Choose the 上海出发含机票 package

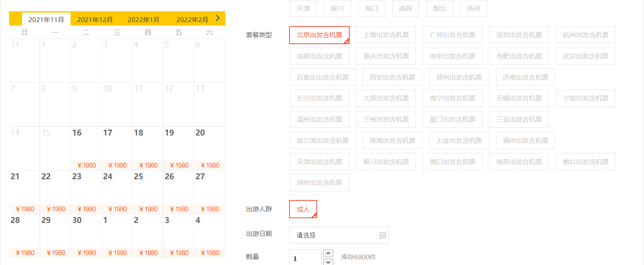tap(386, 35)
